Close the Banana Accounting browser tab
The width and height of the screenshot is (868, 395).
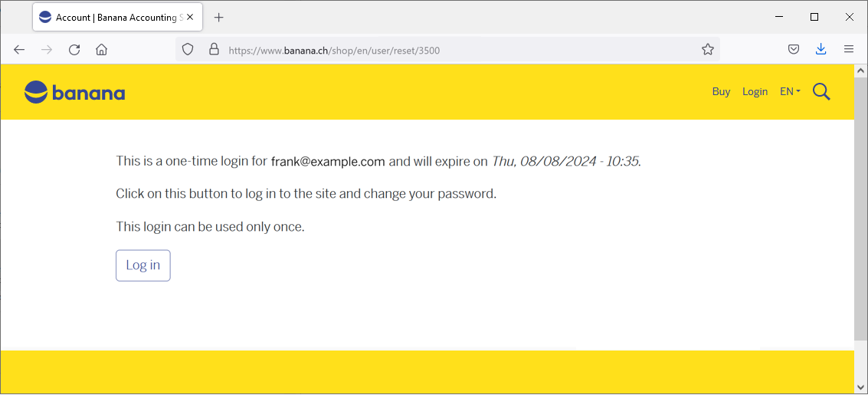(x=191, y=18)
